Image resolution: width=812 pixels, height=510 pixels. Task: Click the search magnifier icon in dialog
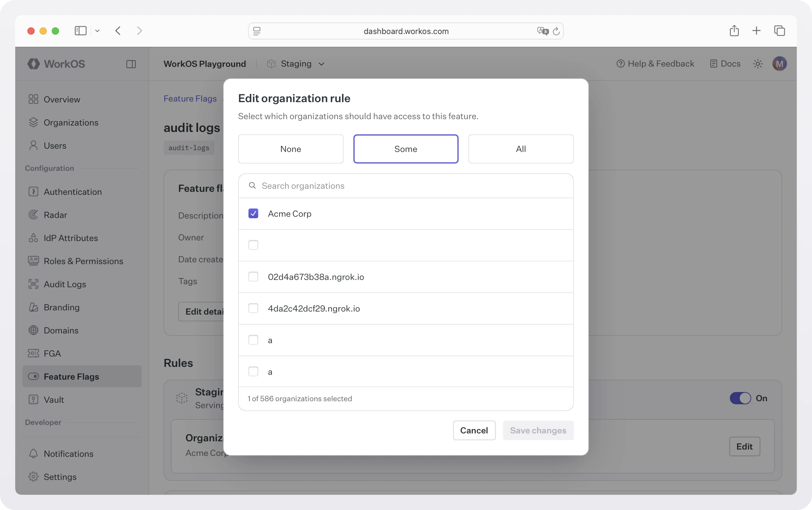coord(252,185)
